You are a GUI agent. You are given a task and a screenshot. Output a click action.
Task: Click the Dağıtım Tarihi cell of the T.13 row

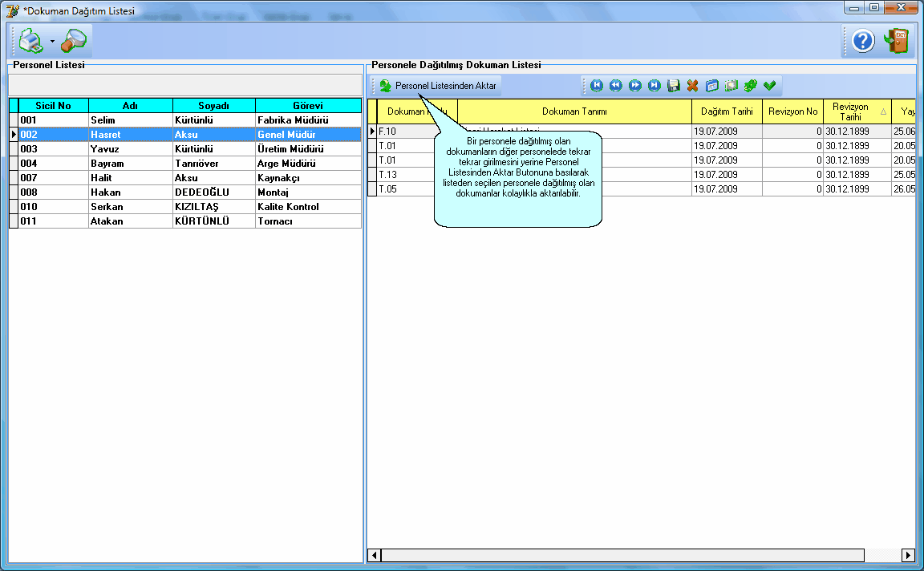727,174
